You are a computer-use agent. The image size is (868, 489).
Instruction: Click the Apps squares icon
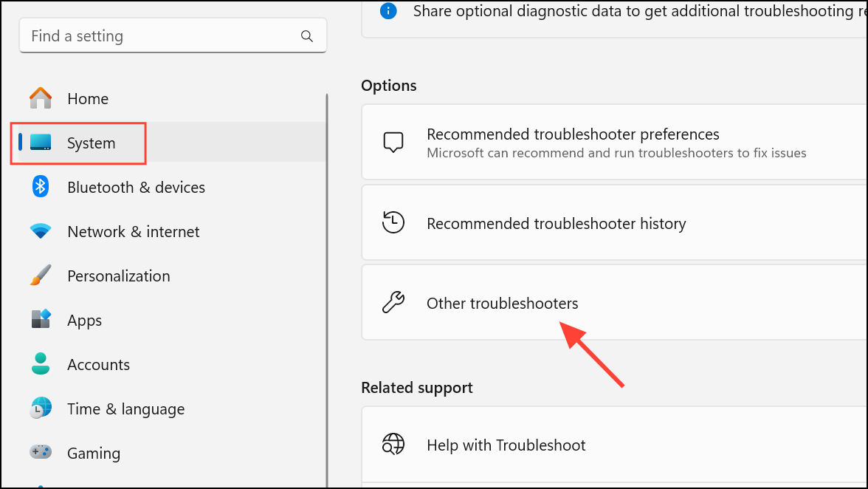pyautogui.click(x=41, y=320)
